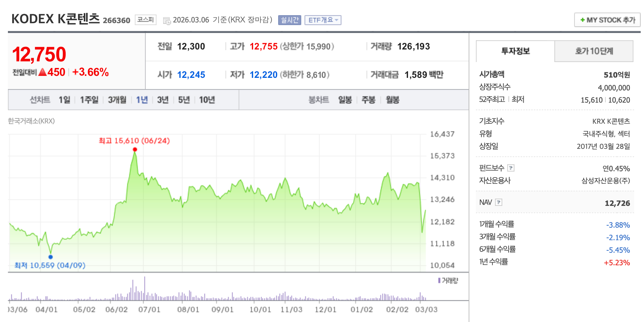This screenshot has width=644, height=322.
Task: Toggle the 실시간 real-time badge
Action: click(289, 20)
